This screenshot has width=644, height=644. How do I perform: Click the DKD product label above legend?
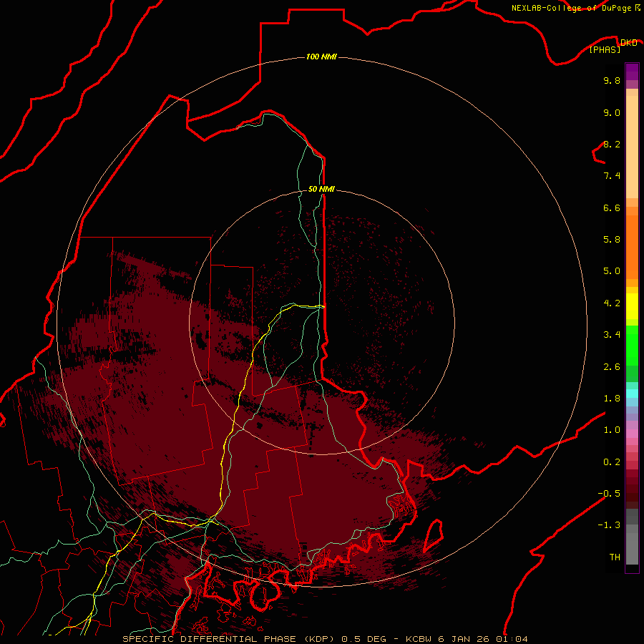pos(628,43)
